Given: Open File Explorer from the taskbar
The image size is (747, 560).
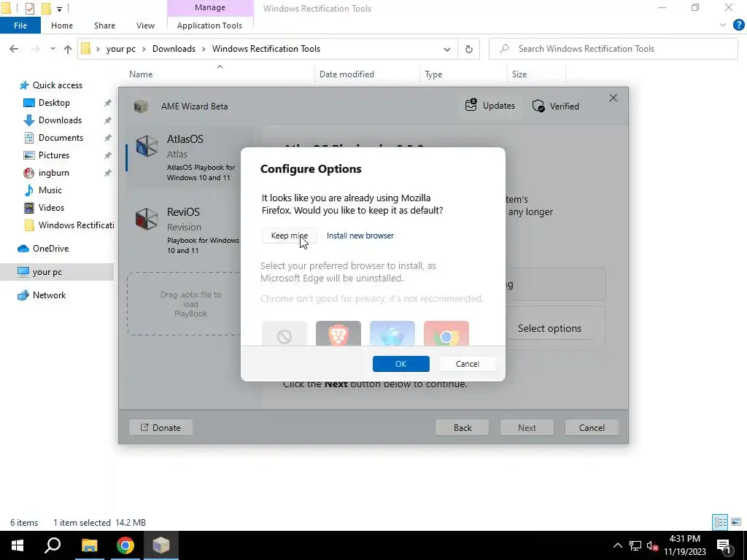Looking at the screenshot, I should 89,545.
